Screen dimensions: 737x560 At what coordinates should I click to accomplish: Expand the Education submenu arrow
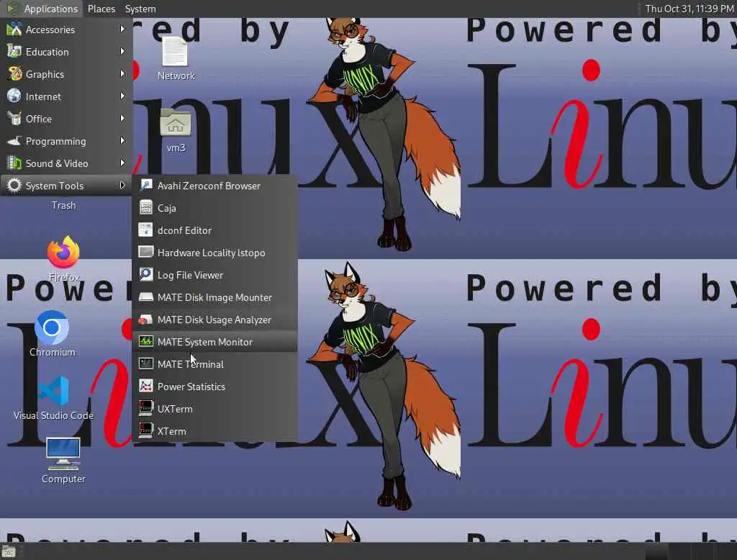(x=122, y=51)
